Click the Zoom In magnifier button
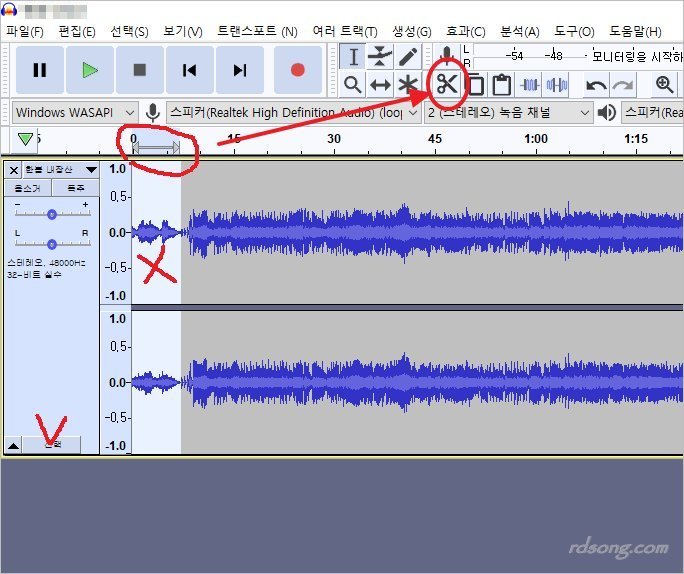The height and width of the screenshot is (574, 684). coord(664,84)
